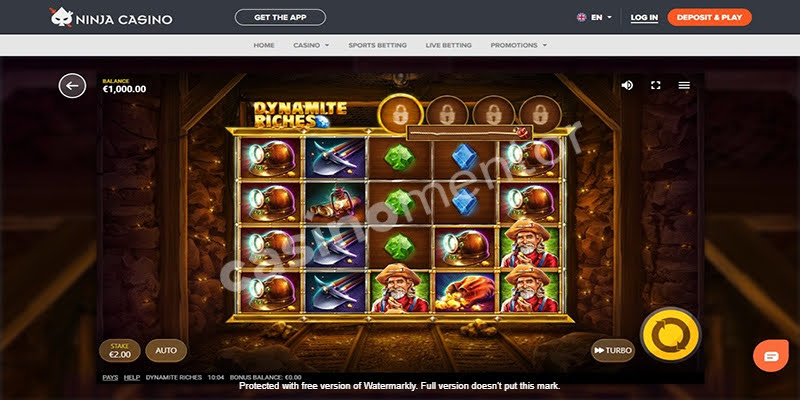Expand the EN language dropdown

594,17
